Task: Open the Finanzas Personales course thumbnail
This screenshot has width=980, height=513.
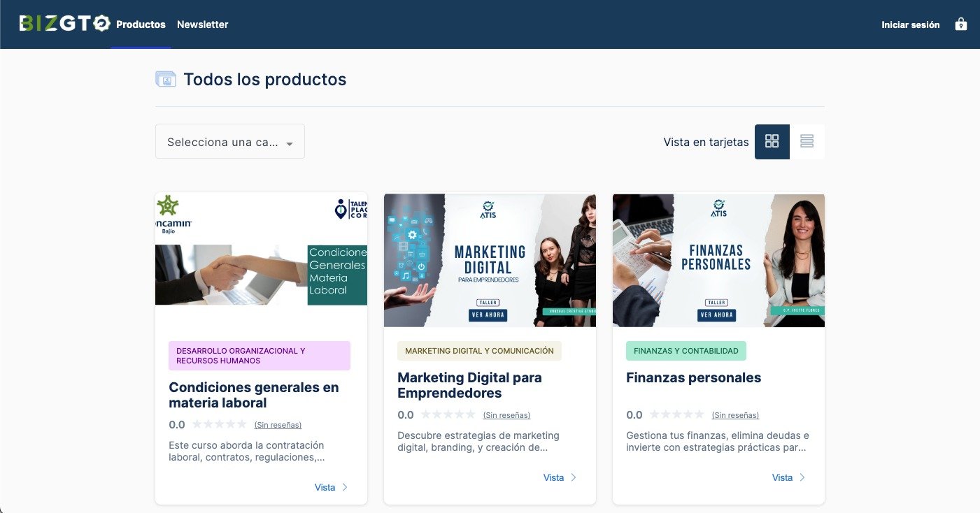Action: click(718, 260)
